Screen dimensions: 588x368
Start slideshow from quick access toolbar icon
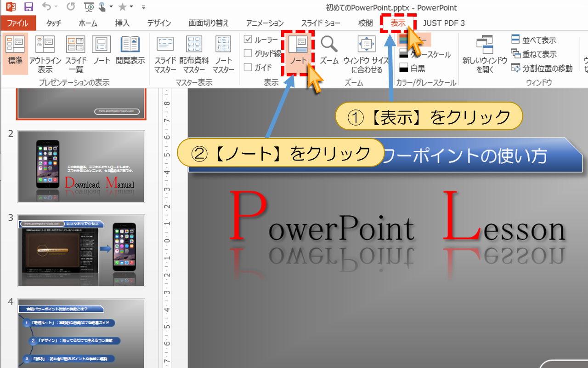click(90, 7)
